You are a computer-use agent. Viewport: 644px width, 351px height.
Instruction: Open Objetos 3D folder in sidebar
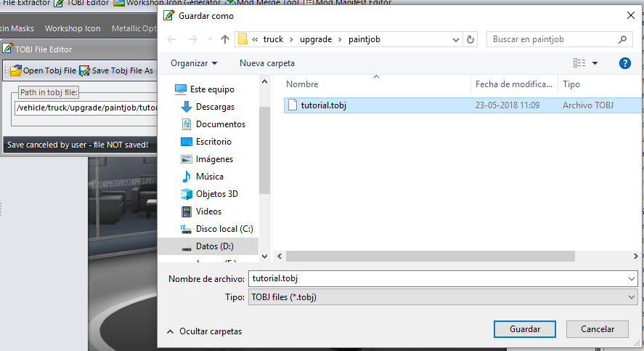click(x=217, y=194)
